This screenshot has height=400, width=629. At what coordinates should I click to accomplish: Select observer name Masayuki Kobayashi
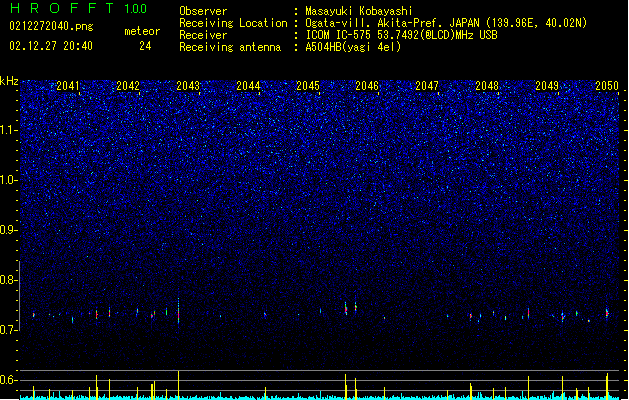359,11
